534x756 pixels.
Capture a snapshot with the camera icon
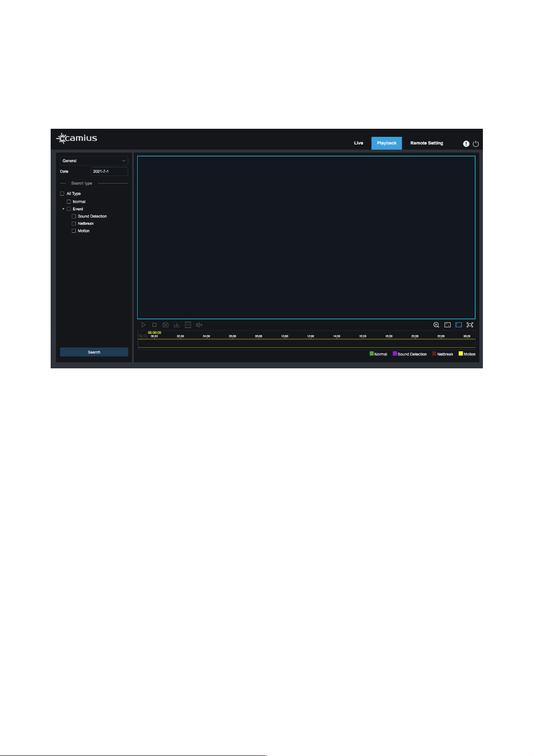[165, 325]
